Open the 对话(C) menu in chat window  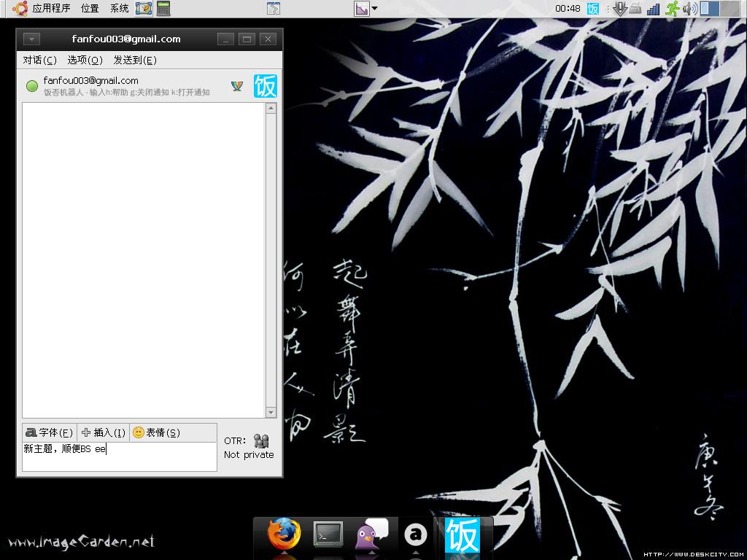(39, 60)
